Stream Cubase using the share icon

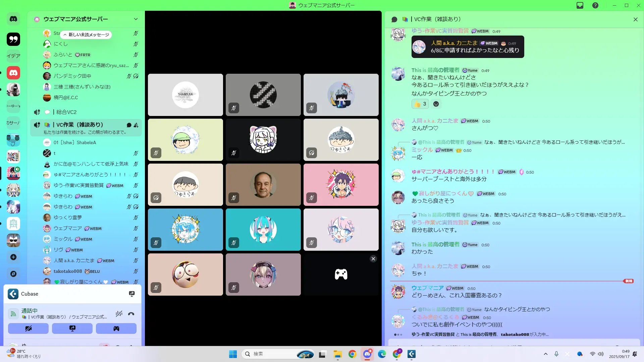pos(132,294)
